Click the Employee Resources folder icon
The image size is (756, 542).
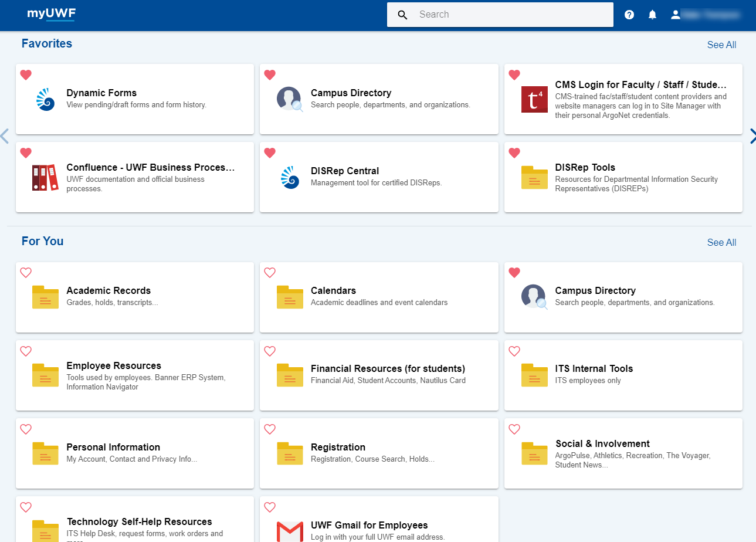[45, 375]
